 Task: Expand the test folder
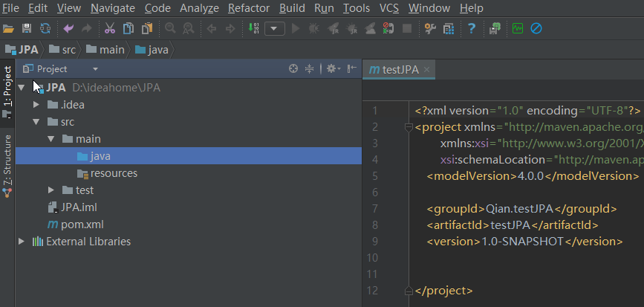click(51, 190)
